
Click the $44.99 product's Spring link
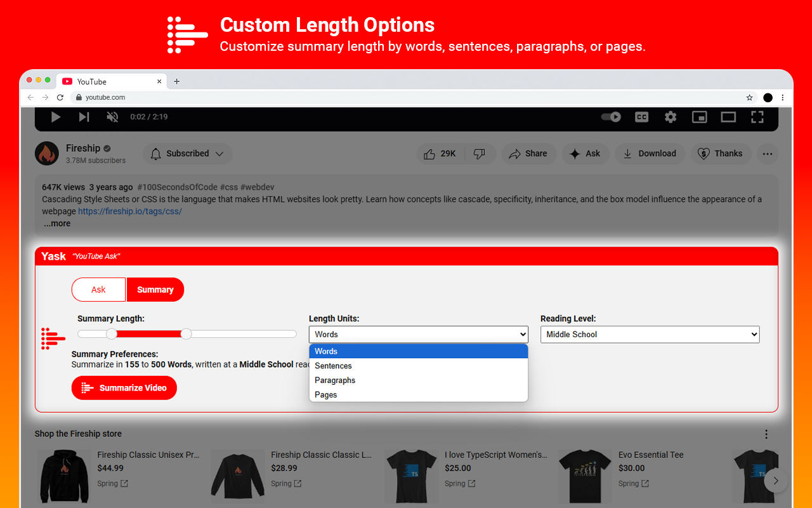pos(113,484)
